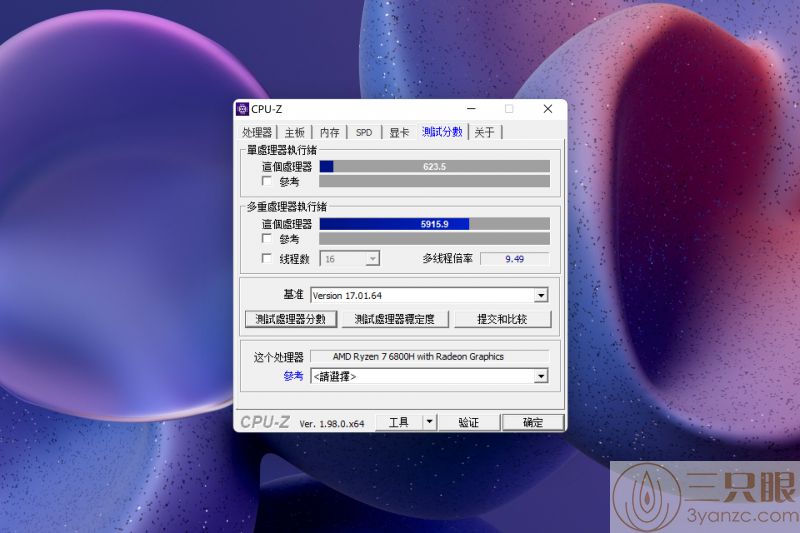Click the multi-thread score bar 5915.9
800x533 pixels.
tap(435, 224)
